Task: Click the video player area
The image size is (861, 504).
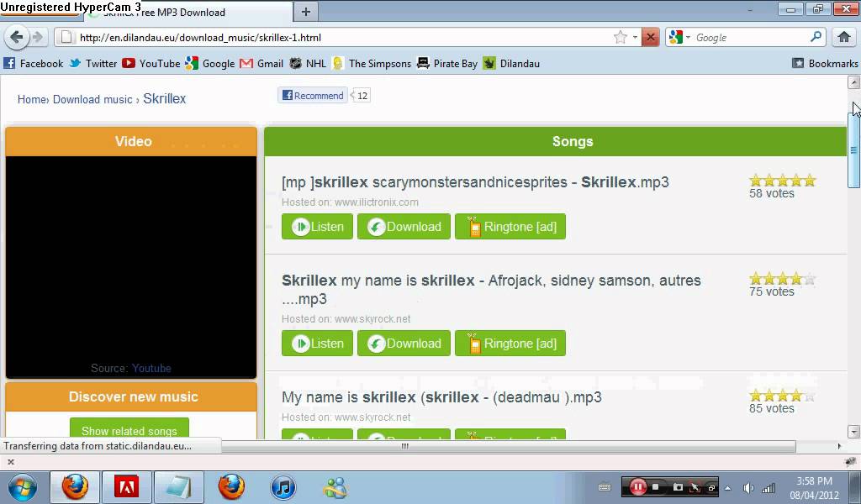Action: [131, 258]
